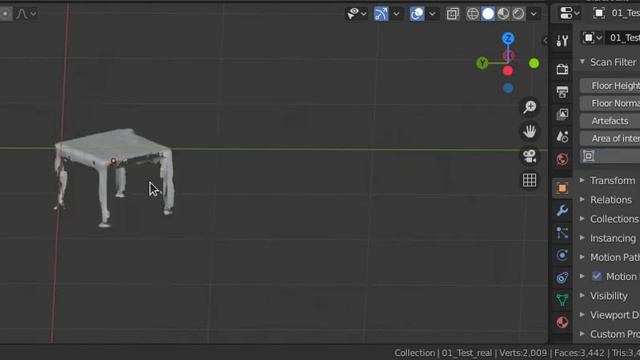Screen dimensions: 640x360
Task: Click the blue Z axis on navigation gizmo
Action: tap(508, 39)
